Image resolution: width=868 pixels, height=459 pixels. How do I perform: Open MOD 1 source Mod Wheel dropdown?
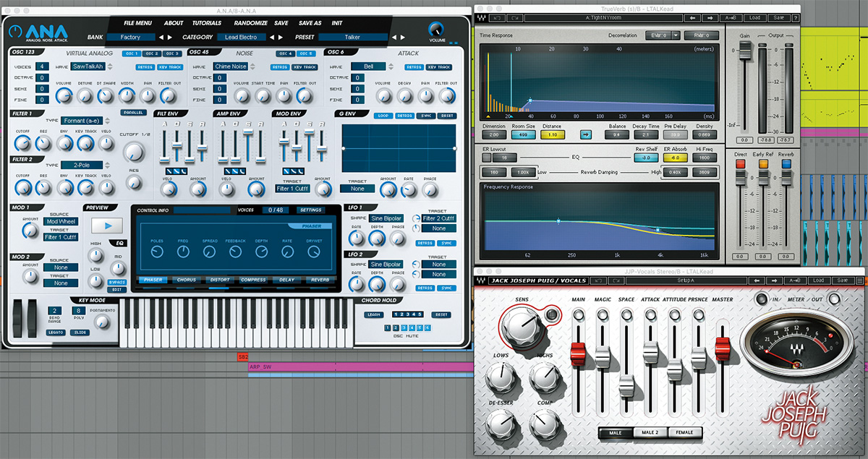tap(61, 222)
